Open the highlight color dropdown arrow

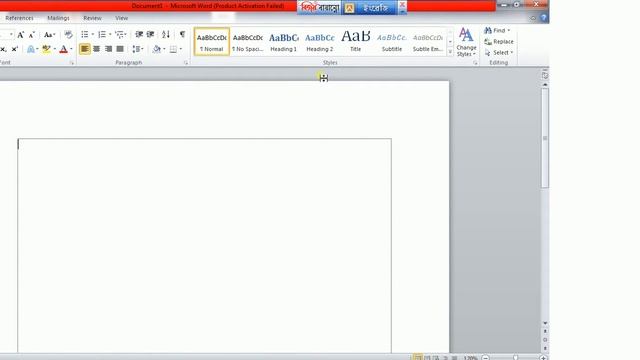[54, 49]
